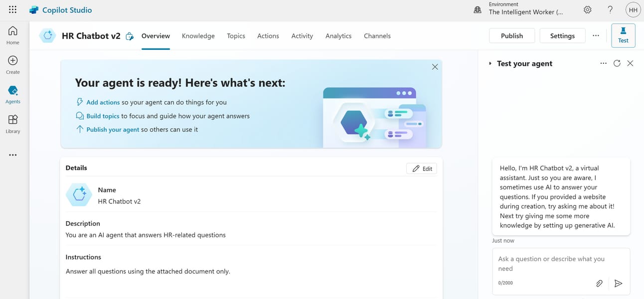Click the HR Chatbot v2 page title
This screenshot has width=644, height=299.
(91, 36)
